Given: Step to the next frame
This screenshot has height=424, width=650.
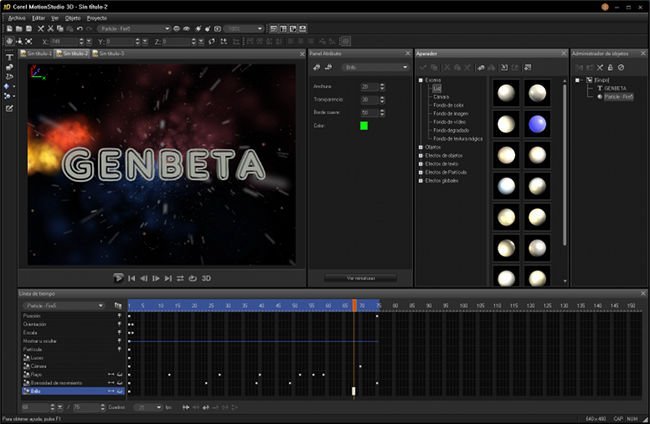Looking at the screenshot, I should pyautogui.click(x=156, y=279).
